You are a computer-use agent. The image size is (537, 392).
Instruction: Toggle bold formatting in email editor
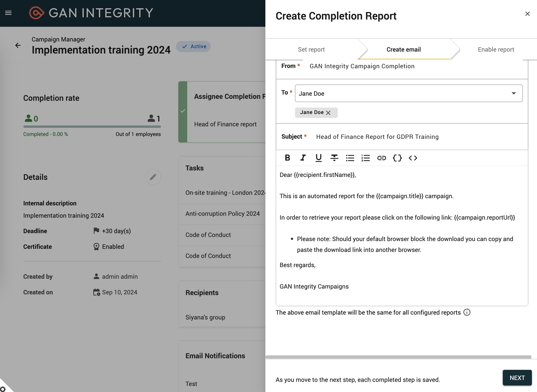pos(287,158)
